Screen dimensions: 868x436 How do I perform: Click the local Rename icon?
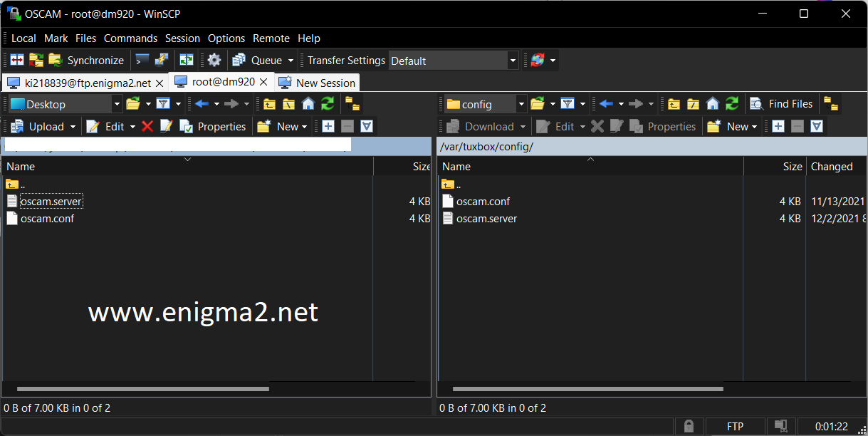(167, 126)
